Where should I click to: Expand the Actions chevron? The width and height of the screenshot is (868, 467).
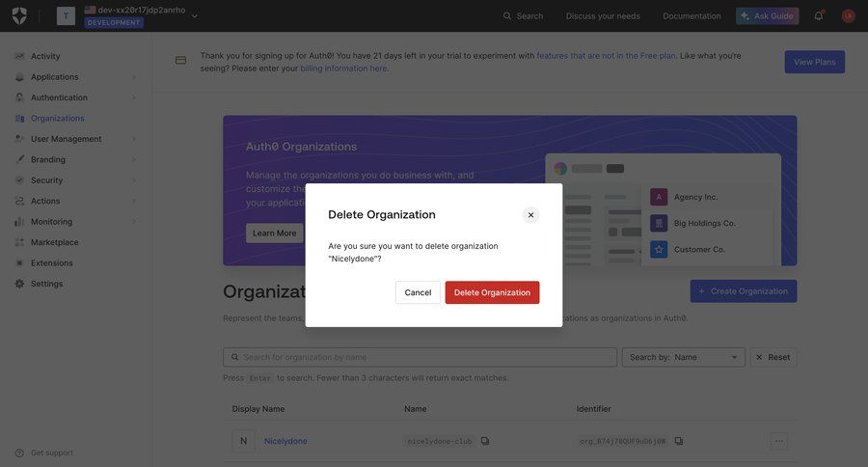(x=134, y=201)
